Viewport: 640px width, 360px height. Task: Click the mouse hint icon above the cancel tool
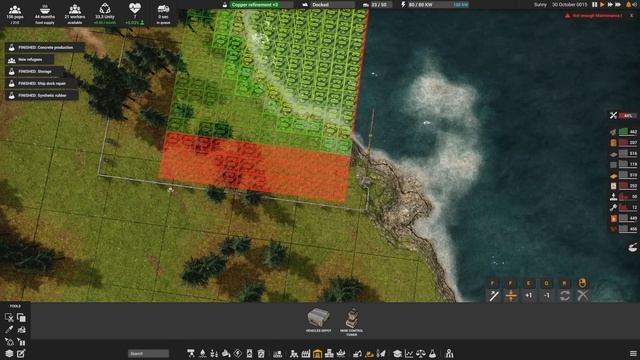(x=582, y=283)
